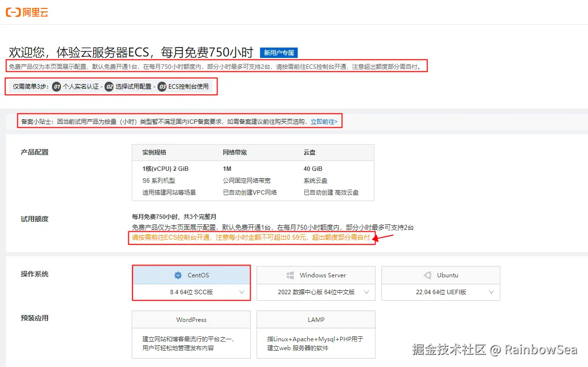The width and height of the screenshot is (588, 367).
Task: Choose the WordPress preinstalled application
Action: [191, 334]
